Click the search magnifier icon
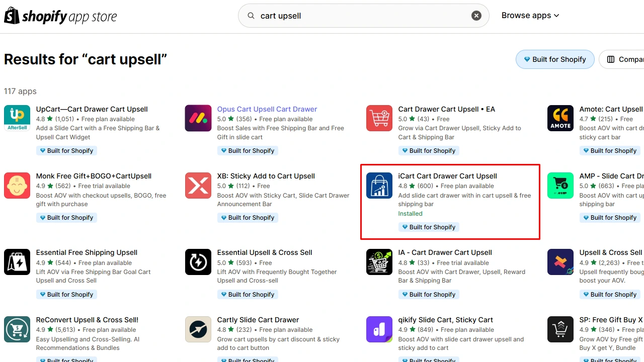The image size is (644, 362). pyautogui.click(x=251, y=16)
